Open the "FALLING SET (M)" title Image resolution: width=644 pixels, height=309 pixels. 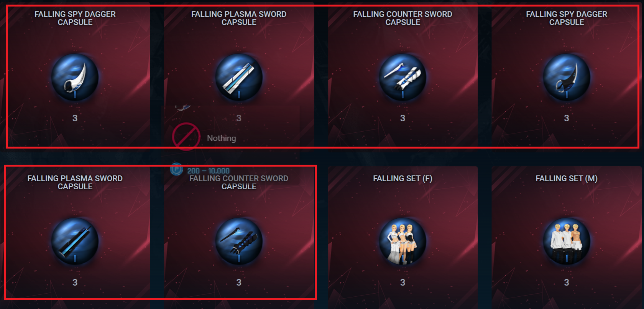point(567,178)
